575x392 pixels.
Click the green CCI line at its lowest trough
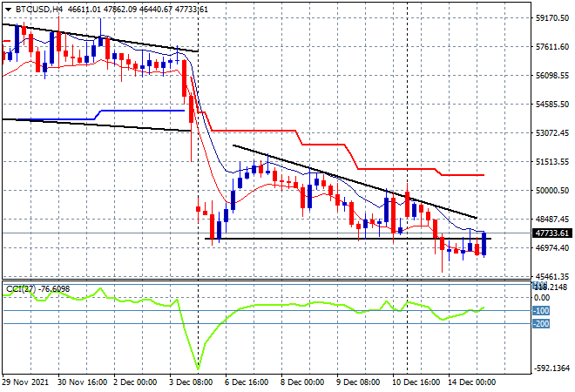198,368
